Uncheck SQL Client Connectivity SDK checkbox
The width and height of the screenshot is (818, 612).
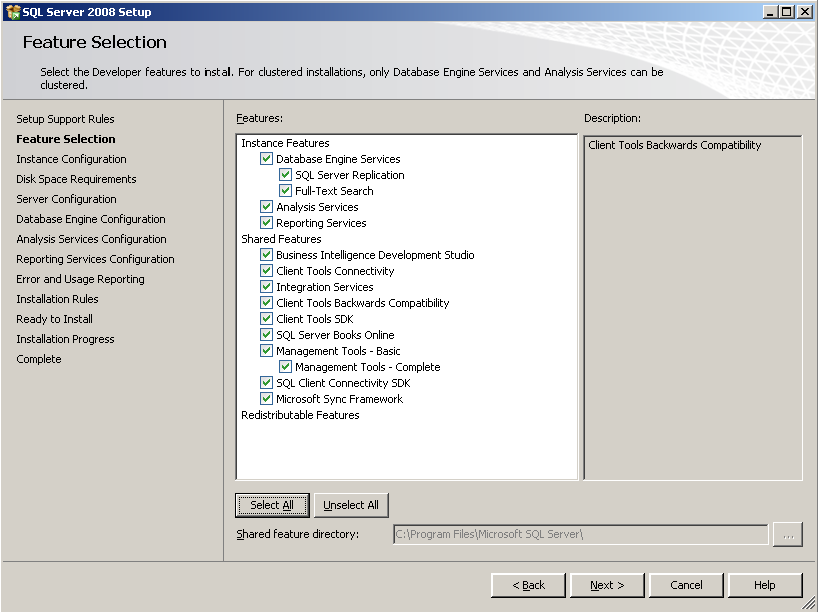(x=266, y=382)
